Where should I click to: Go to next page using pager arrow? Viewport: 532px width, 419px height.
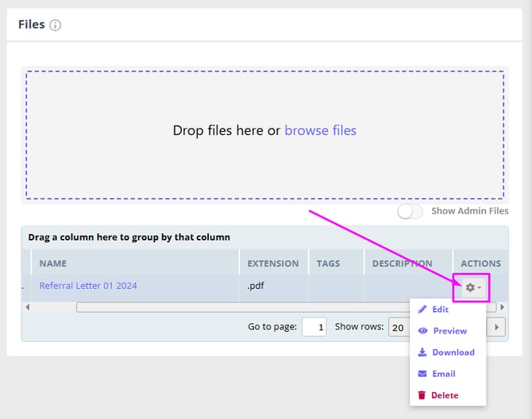[498, 327]
